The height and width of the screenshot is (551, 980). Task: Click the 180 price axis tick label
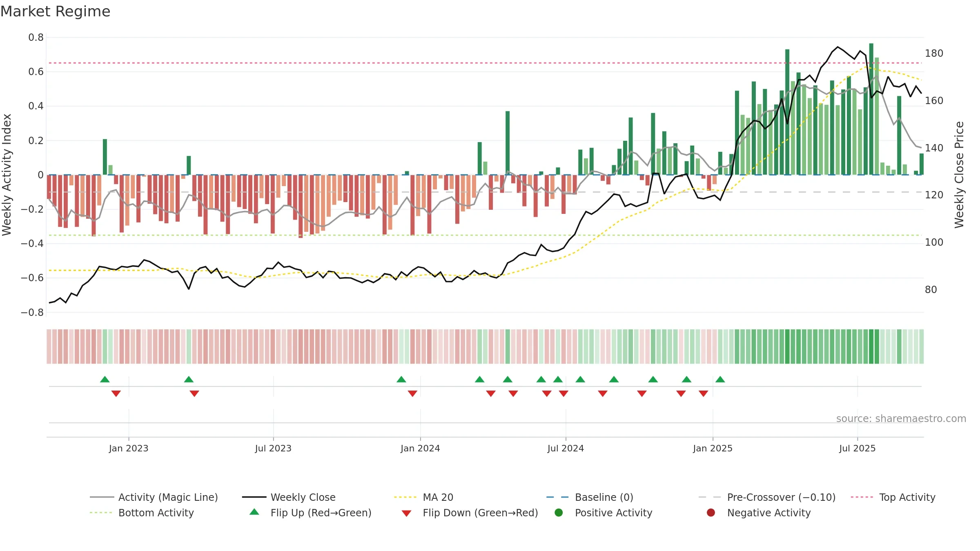(x=934, y=53)
